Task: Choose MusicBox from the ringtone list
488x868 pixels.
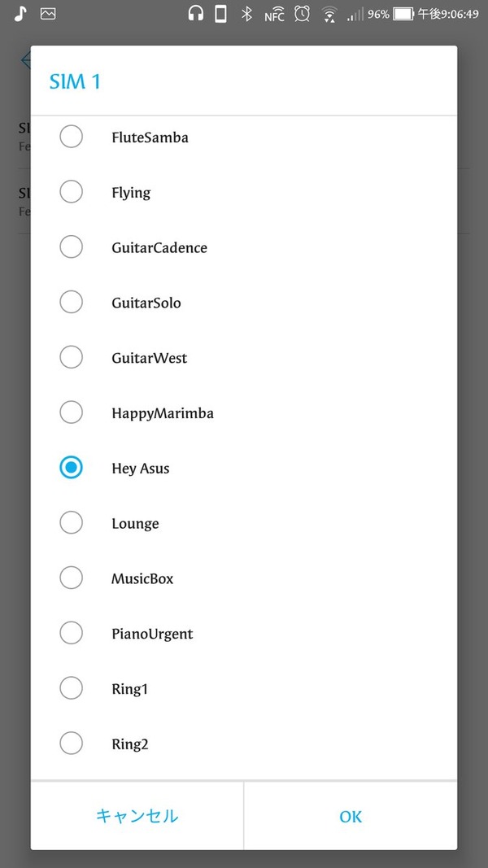Action: point(243,578)
